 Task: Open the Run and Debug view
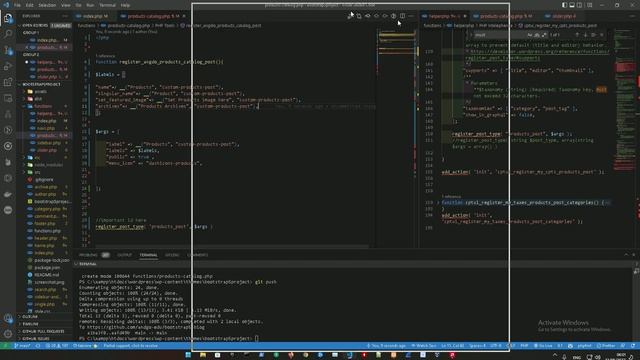pyautogui.click(x=8, y=66)
